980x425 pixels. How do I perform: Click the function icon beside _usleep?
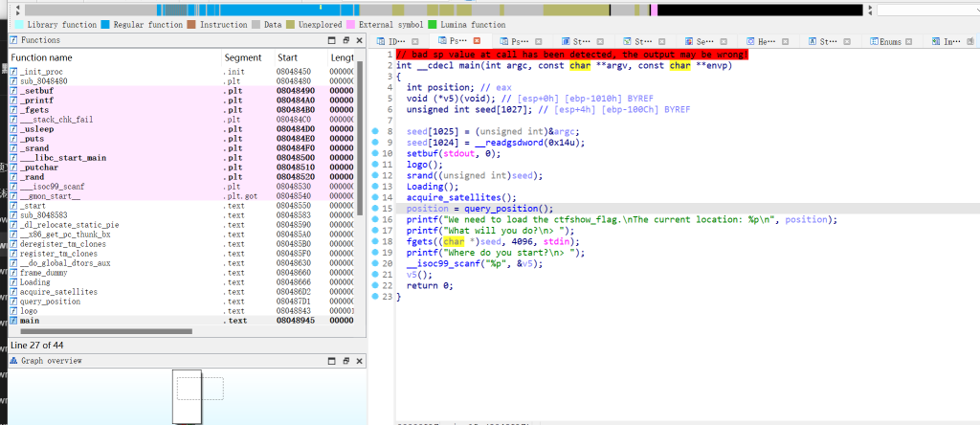(13, 129)
